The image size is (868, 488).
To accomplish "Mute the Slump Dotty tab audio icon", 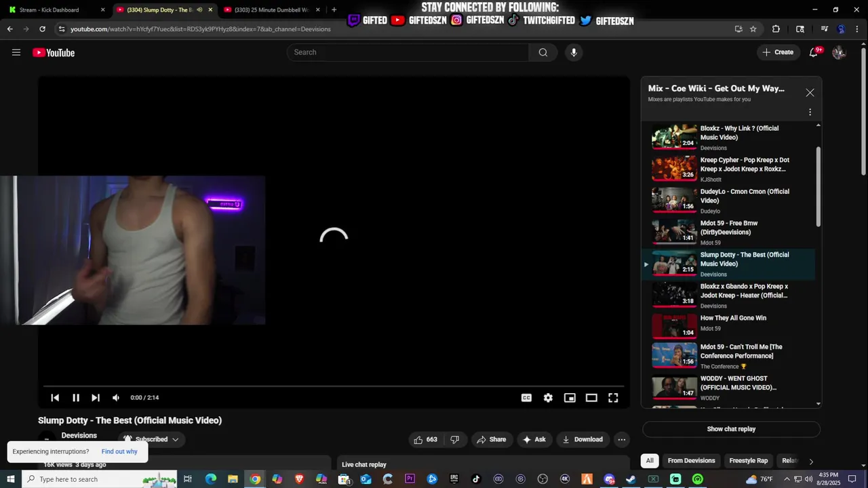I will (x=199, y=9).
